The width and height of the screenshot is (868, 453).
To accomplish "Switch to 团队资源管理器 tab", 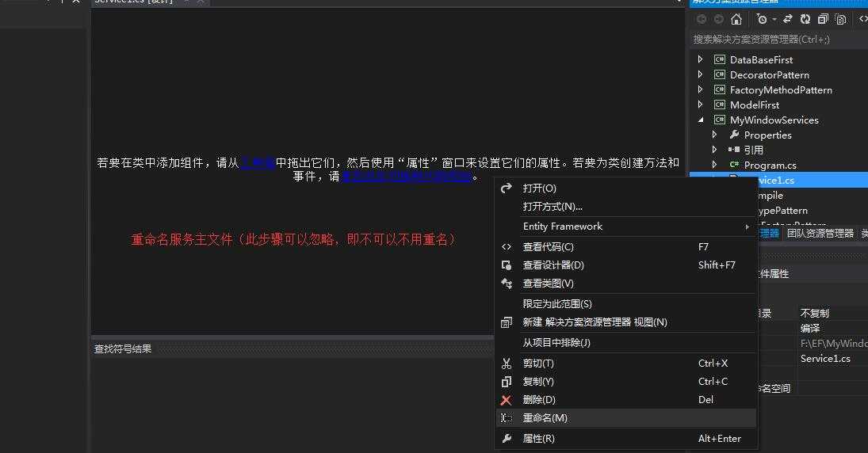I will 820,234.
